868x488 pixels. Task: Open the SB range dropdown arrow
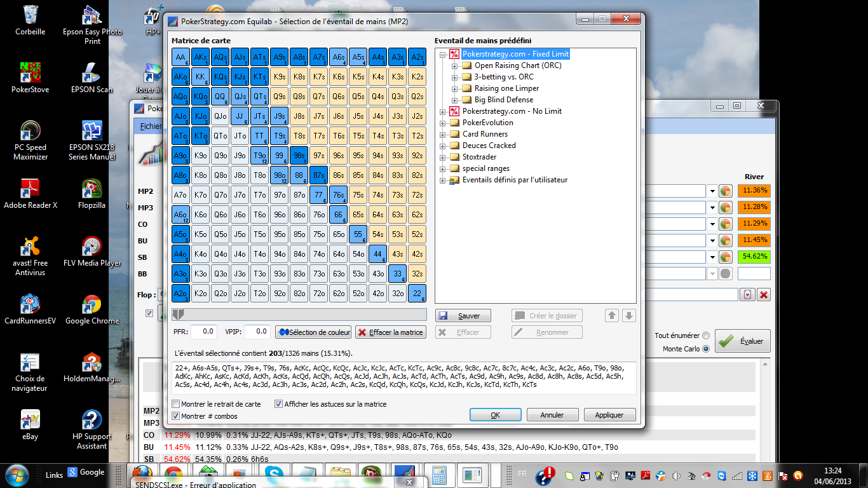tap(711, 257)
